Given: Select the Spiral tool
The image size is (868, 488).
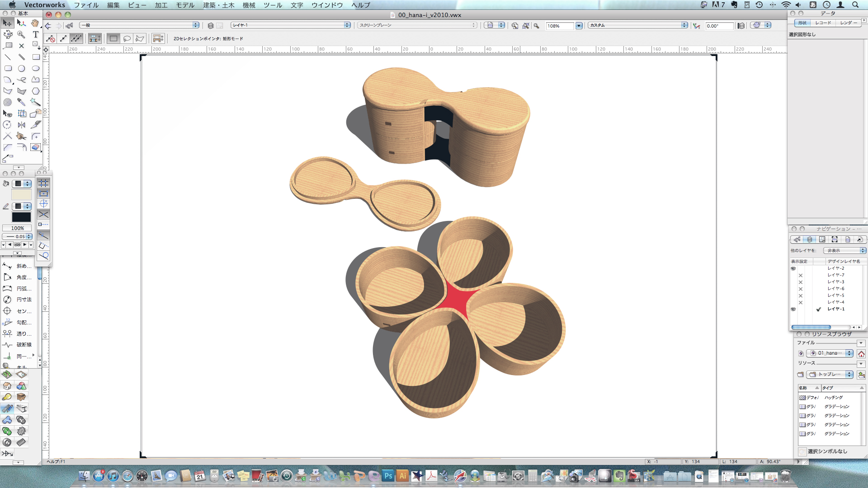Looking at the screenshot, I should click(x=8, y=102).
